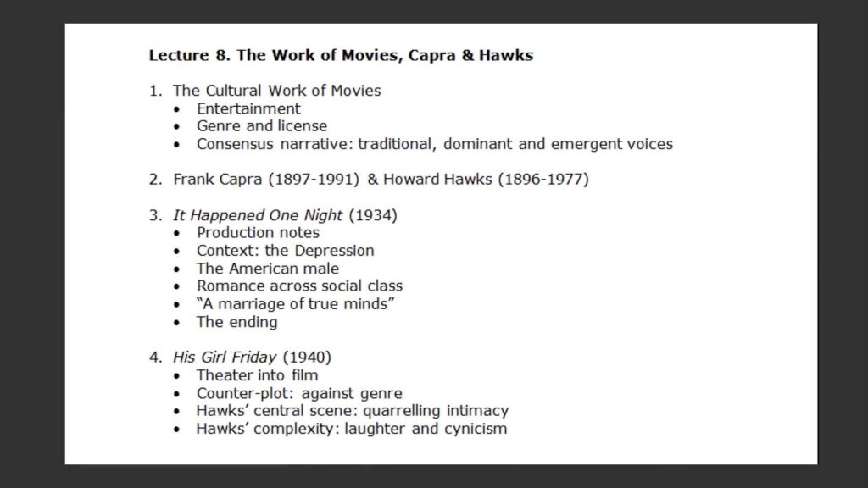Click the bullet 'Hawks' central scene: quarrelling intimacy'
868x488 pixels.
point(353,411)
